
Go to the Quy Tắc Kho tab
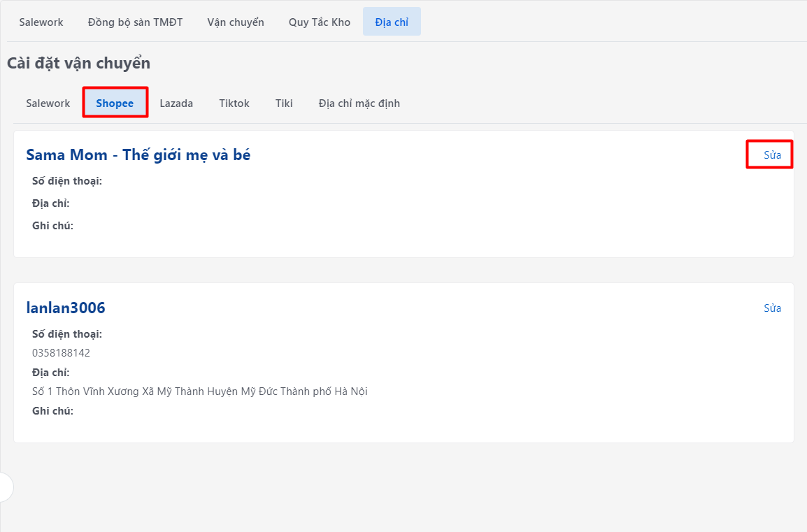(x=320, y=22)
